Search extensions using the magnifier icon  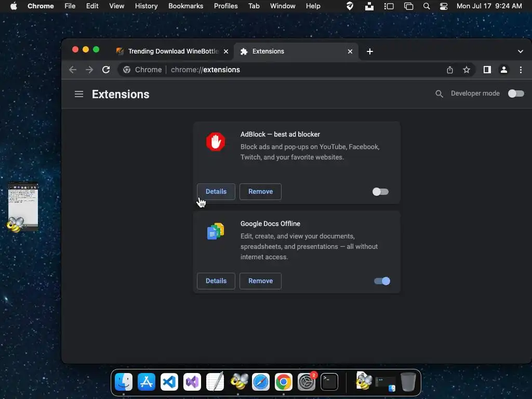pyautogui.click(x=439, y=94)
